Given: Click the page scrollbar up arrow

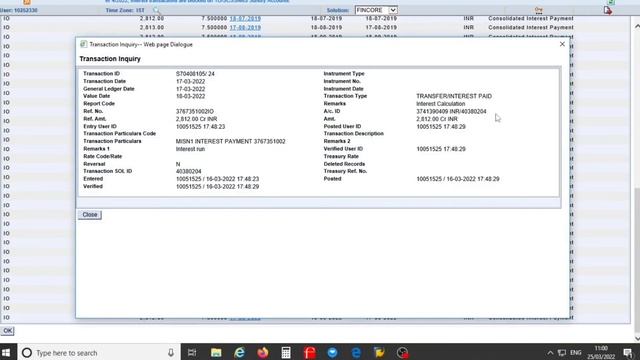Looking at the screenshot, I should [x=637, y=27].
